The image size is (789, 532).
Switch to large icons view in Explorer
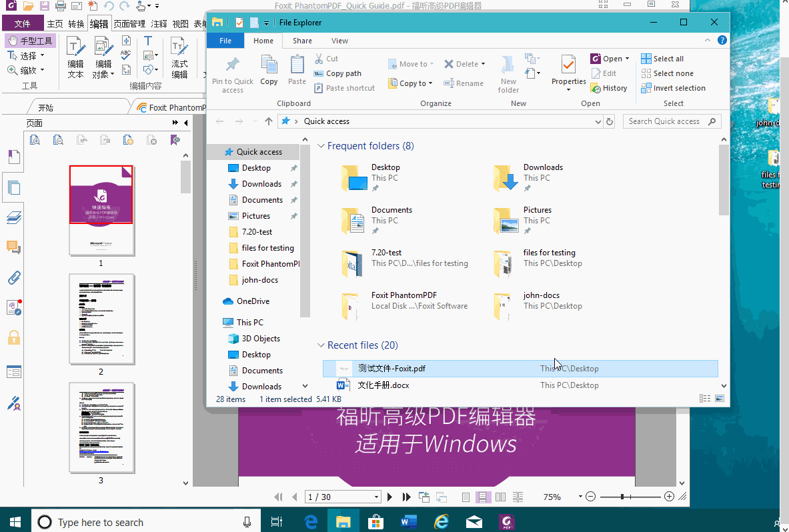coord(720,399)
